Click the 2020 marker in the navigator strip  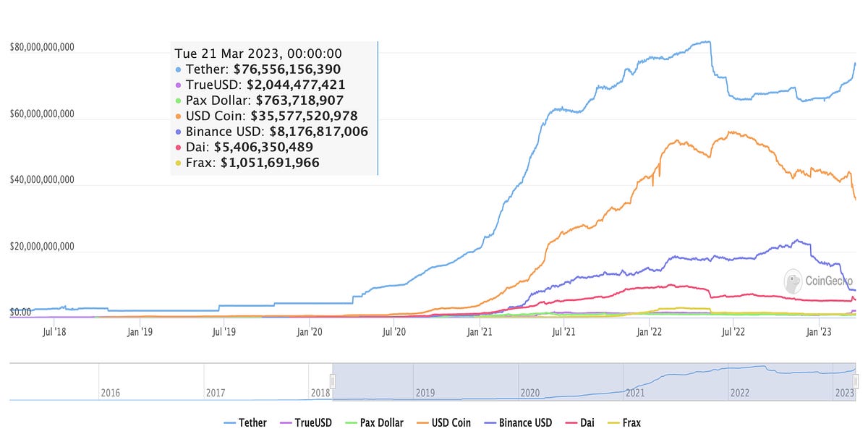pos(532,393)
